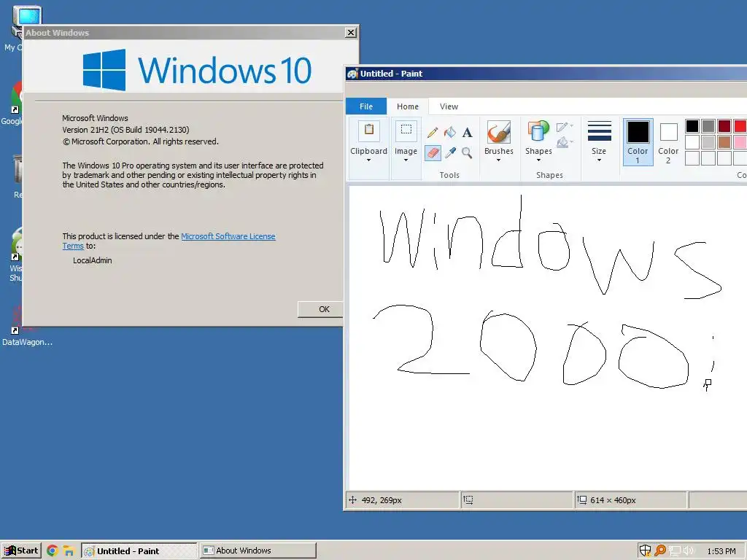Click the Image selection rectangle icon
Viewport: 747px width, 560px height.
(x=406, y=130)
